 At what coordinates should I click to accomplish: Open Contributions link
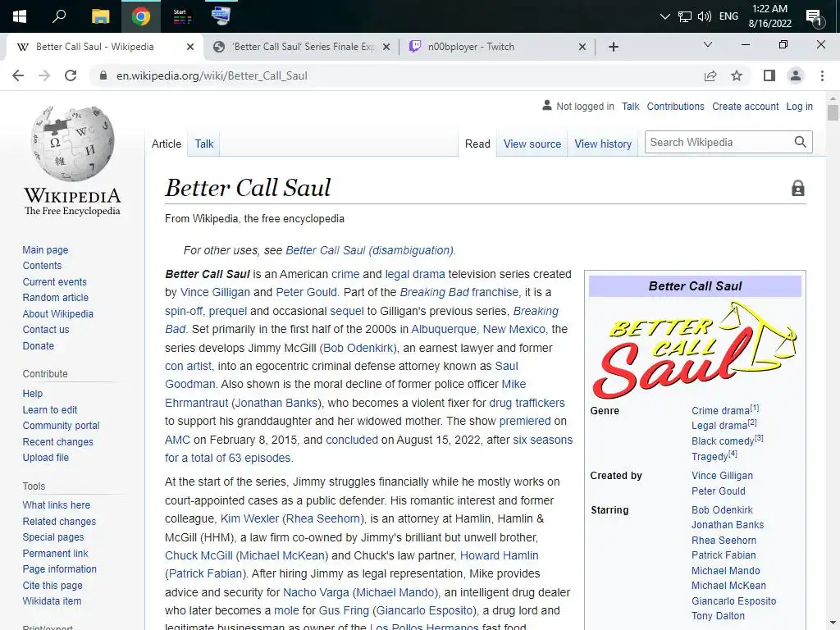click(x=676, y=107)
